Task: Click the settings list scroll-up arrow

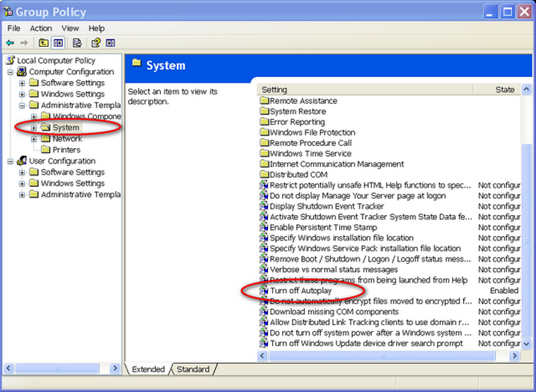Action: (x=527, y=90)
